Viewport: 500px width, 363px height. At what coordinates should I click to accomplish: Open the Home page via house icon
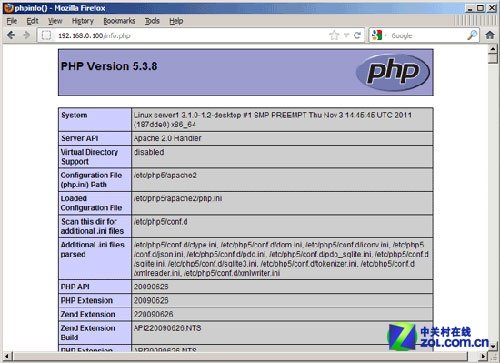click(490, 35)
